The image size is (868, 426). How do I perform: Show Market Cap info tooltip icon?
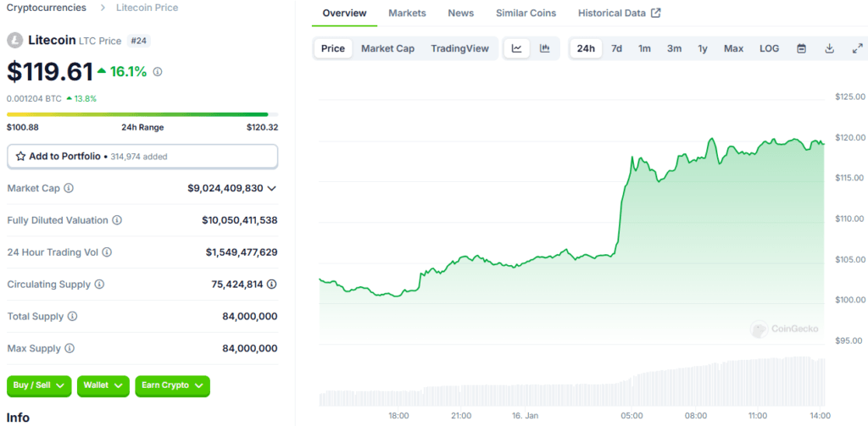[x=69, y=188]
